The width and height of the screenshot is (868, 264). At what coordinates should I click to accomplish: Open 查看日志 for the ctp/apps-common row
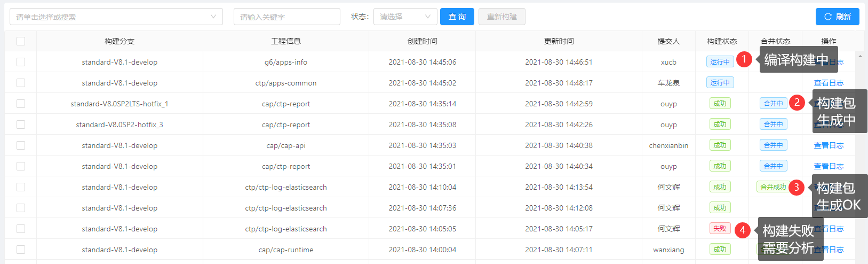click(x=828, y=83)
